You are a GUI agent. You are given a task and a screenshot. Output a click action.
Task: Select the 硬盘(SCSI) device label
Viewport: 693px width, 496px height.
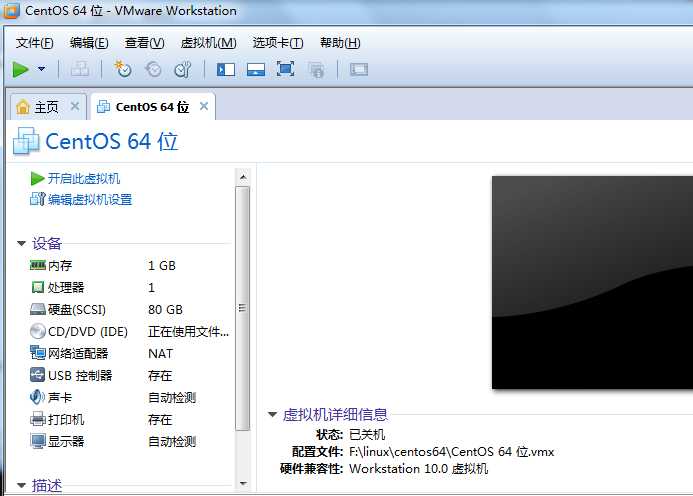point(77,309)
